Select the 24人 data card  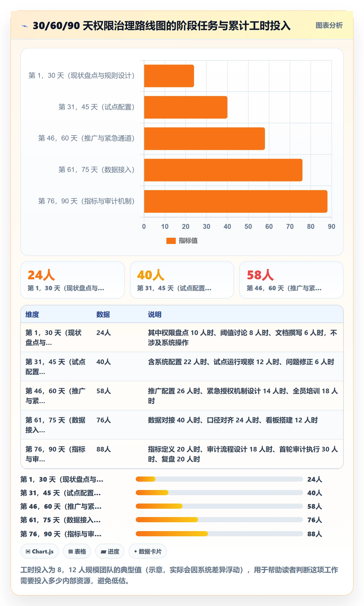tap(73, 280)
